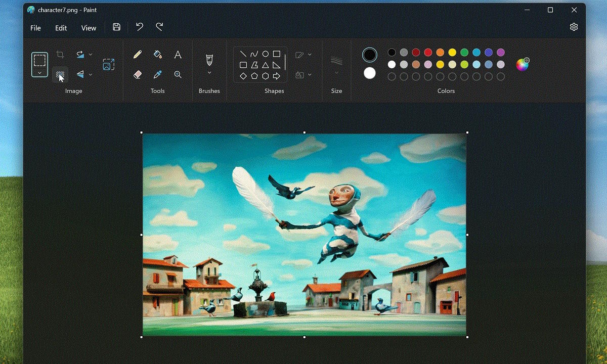The width and height of the screenshot is (607, 364).
Task: Open the Resize and skew tool
Action: click(x=108, y=65)
